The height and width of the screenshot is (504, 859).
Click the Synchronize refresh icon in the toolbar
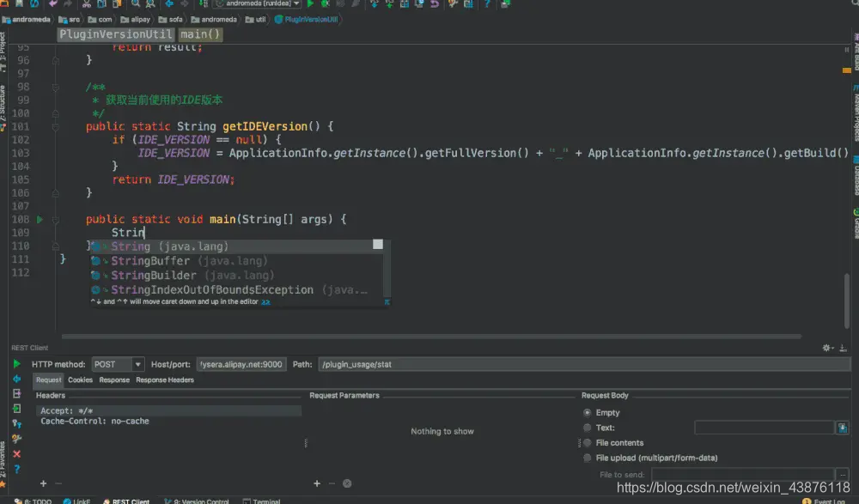(x=34, y=3)
